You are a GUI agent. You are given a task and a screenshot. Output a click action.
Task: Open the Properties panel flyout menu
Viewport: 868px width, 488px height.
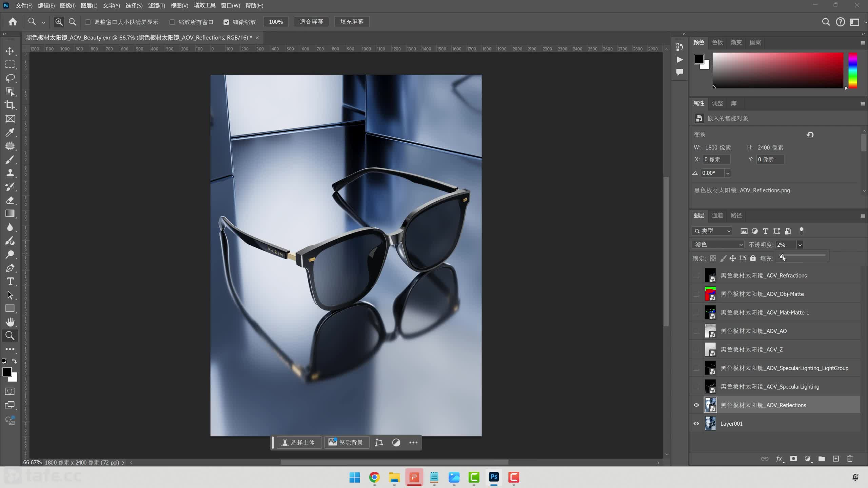tap(863, 104)
